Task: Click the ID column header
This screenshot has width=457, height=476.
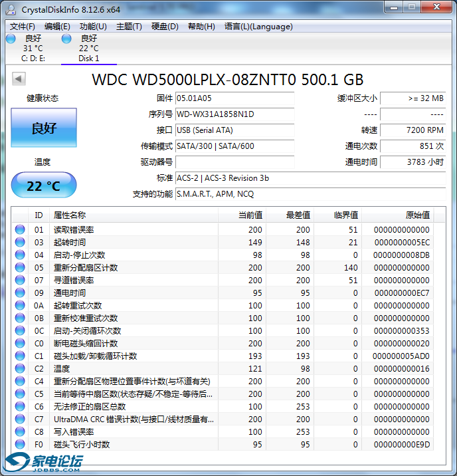Action: (x=39, y=215)
